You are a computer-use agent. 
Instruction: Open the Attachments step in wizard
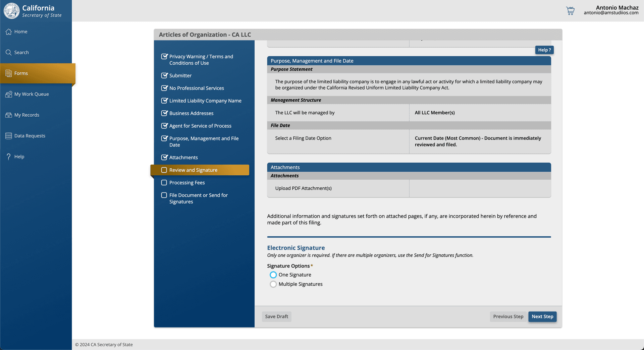pos(183,158)
